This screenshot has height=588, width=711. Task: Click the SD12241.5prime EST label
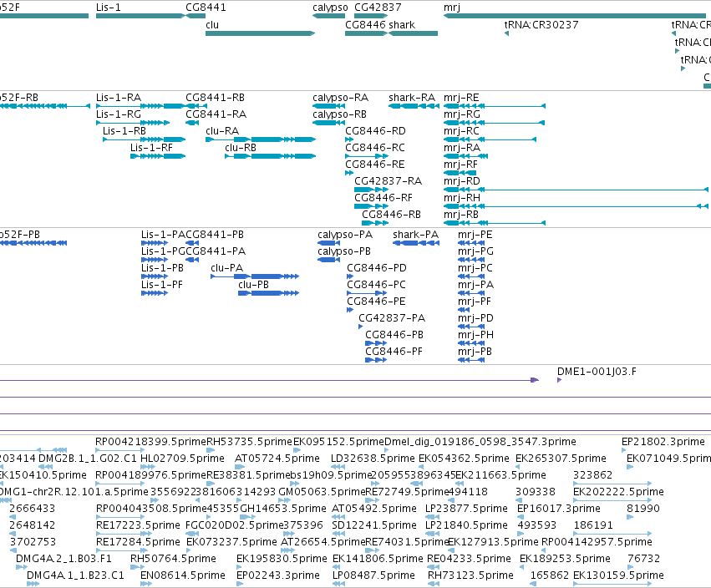[374, 525]
